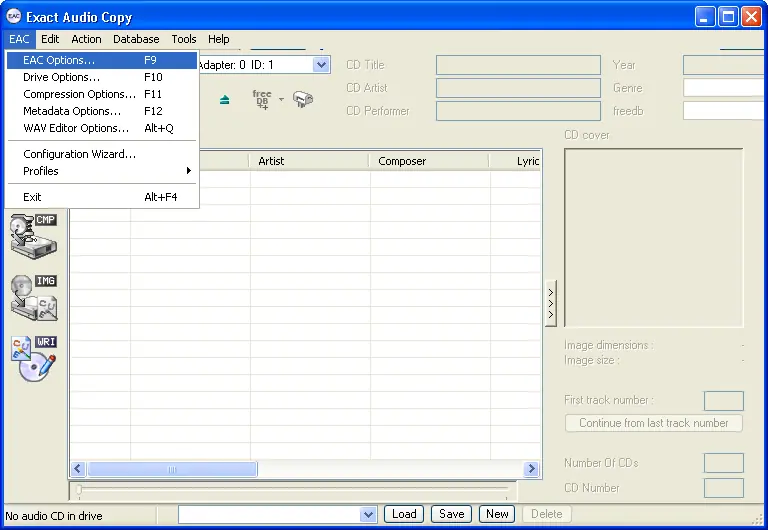768x530 pixels.
Task: Open EAC Options from the menu
Action: pos(102,60)
